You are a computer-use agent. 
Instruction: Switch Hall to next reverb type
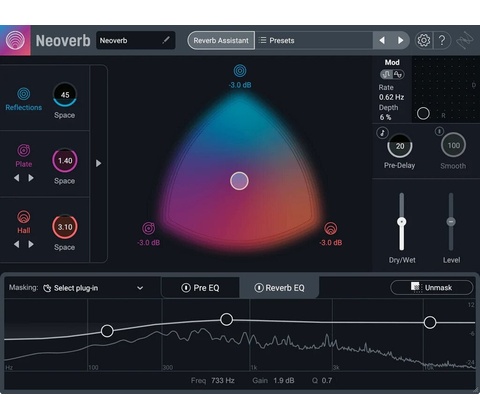pos(31,244)
